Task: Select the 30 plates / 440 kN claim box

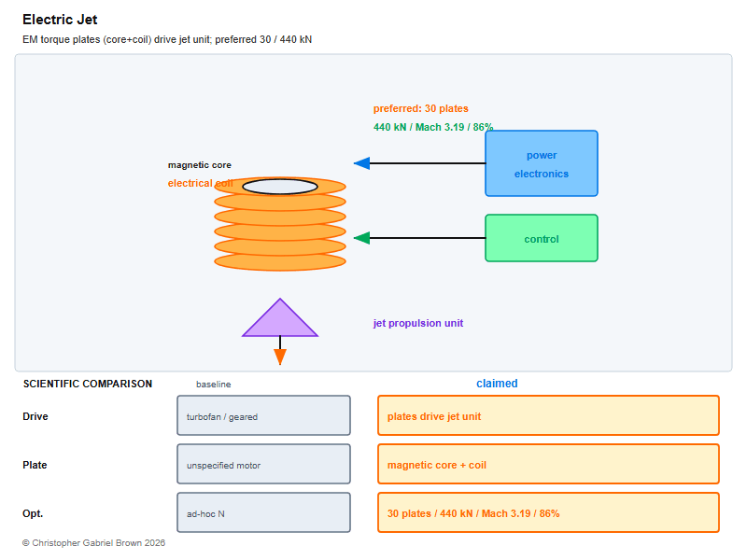Action: click(x=548, y=512)
